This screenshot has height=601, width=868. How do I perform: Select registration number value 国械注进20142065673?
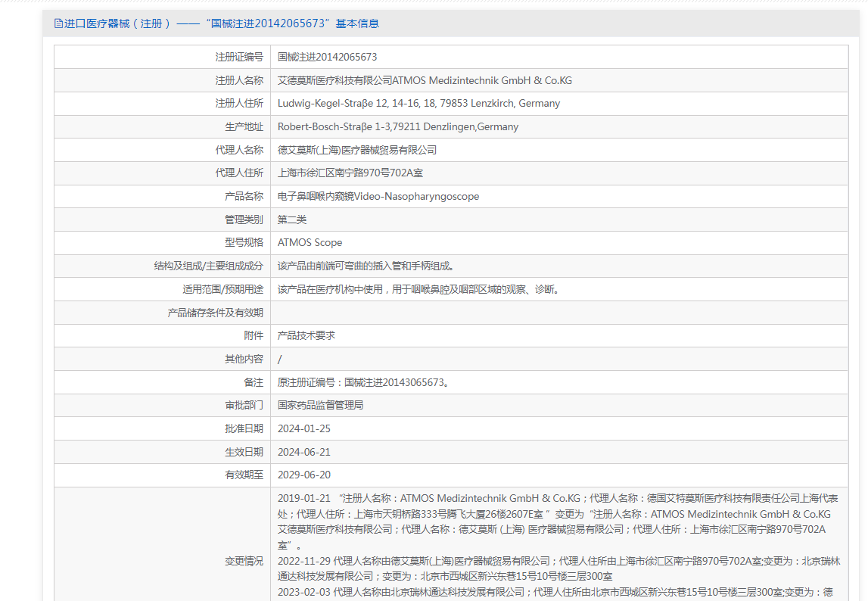tap(327, 57)
